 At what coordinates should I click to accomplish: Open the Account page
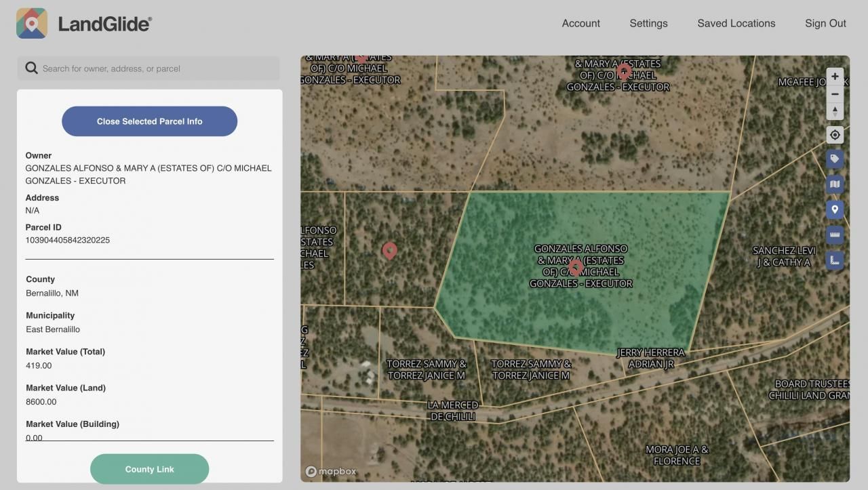coord(580,23)
